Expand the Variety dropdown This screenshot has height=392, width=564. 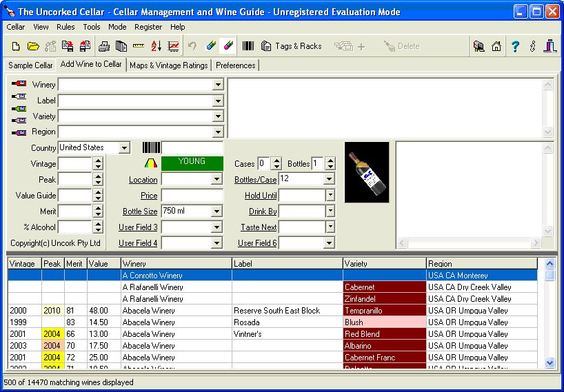(x=218, y=116)
